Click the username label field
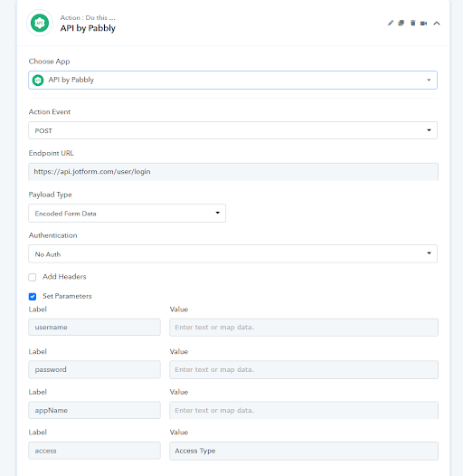 [x=94, y=328]
